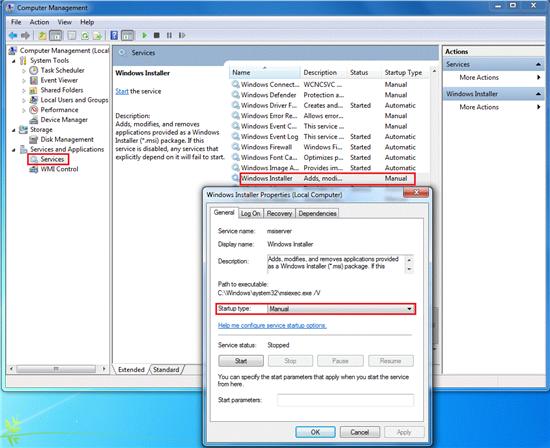Expand the Shared Folders tree node
550x448 pixels.
point(24,91)
